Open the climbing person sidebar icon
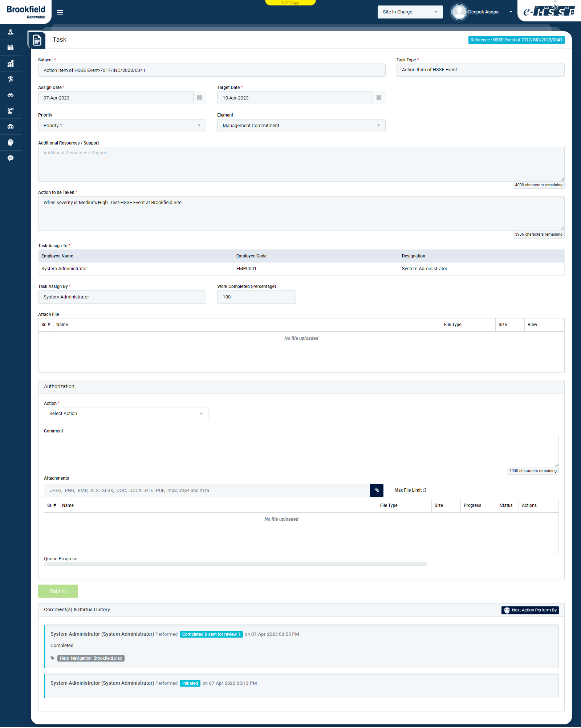Screen dimensions: 581x728 pos(11,79)
